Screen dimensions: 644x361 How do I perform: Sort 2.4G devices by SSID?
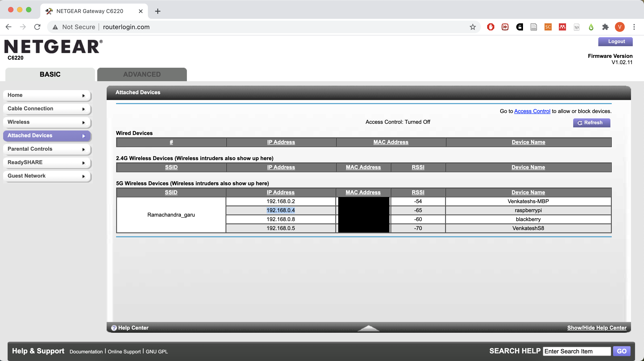click(171, 167)
